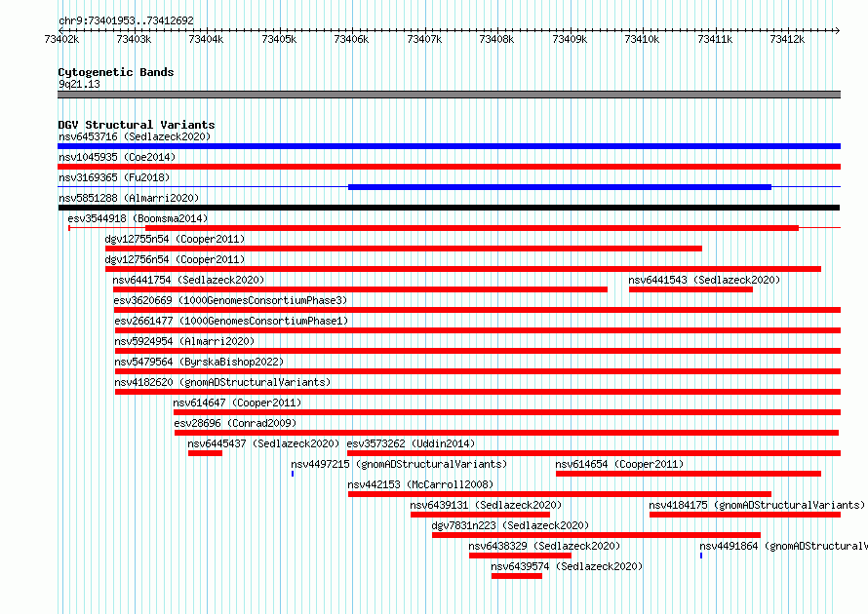Click the red nsv6441754 bar
This screenshot has width=868, height=614.
(x=361, y=289)
